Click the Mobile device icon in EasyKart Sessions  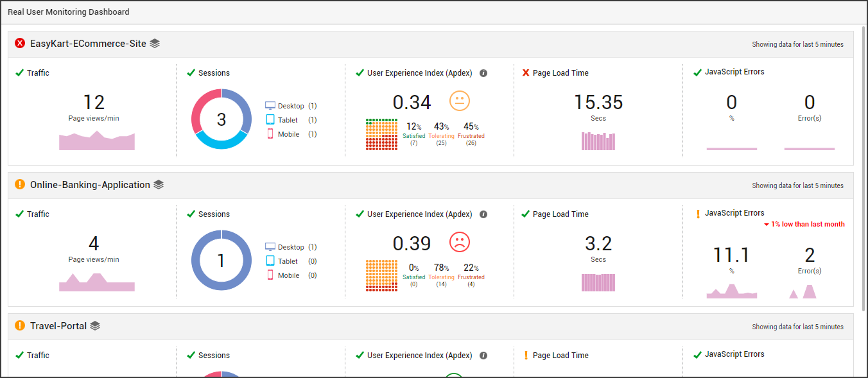click(270, 134)
